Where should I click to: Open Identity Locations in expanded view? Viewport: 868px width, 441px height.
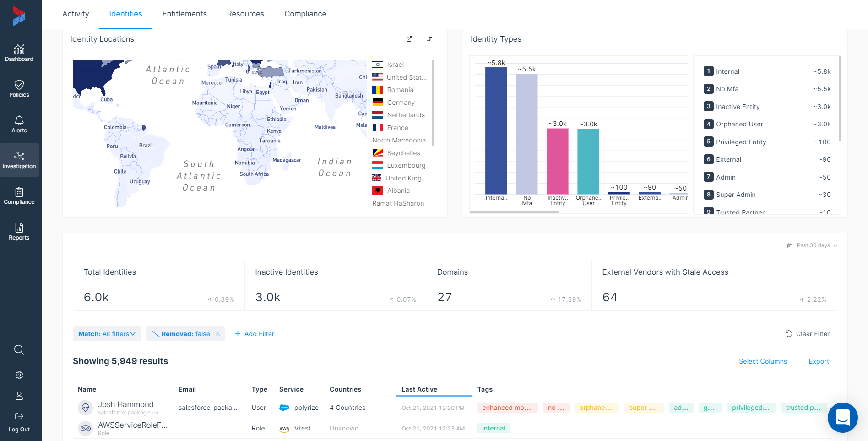(409, 39)
